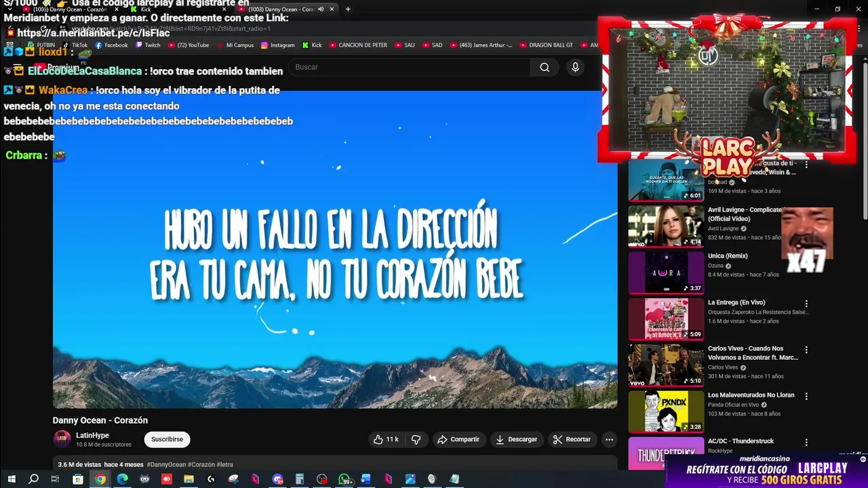Open Photos app from the taskbar
868x488 pixels.
(410, 479)
